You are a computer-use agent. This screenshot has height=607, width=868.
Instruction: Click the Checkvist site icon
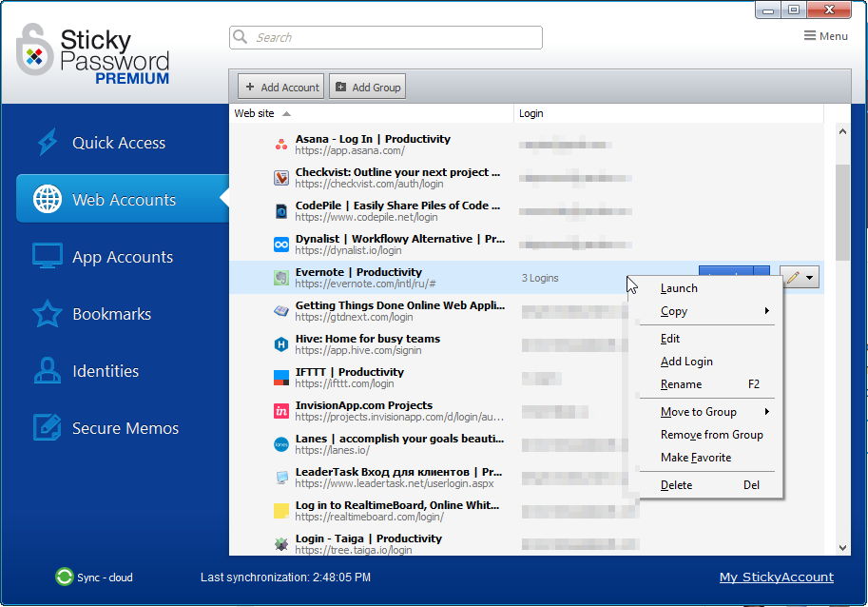[281, 178]
